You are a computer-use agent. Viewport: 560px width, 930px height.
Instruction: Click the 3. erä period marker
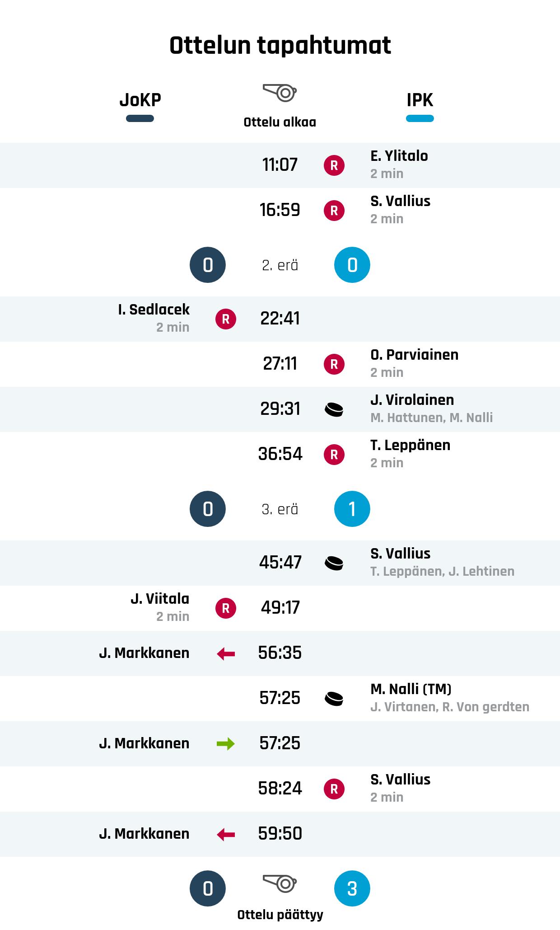coord(280,509)
